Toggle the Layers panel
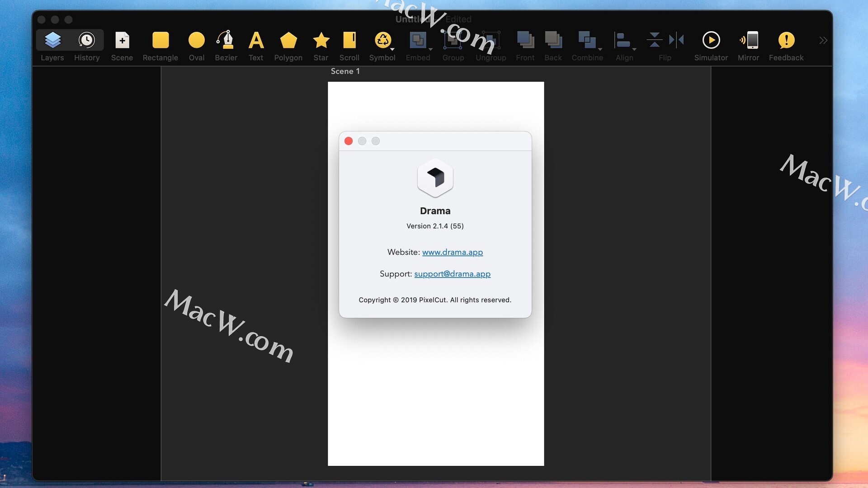Screen dimensions: 868x488 pos(52,41)
